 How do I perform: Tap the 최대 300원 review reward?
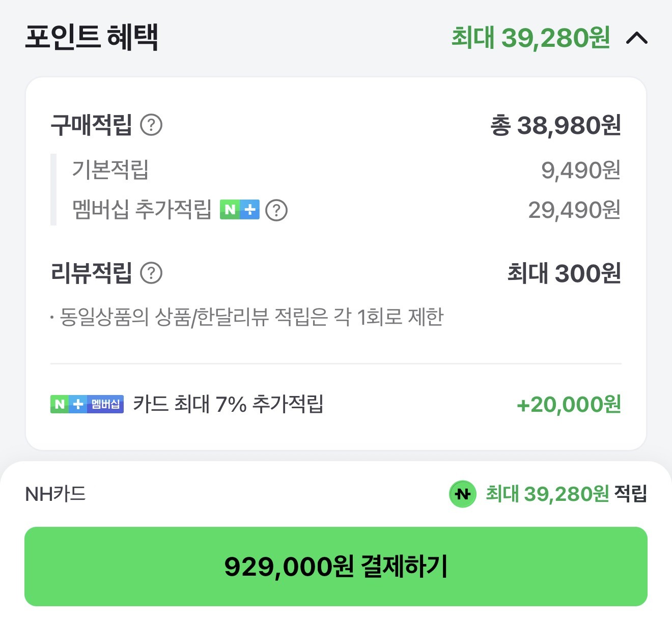[564, 273]
